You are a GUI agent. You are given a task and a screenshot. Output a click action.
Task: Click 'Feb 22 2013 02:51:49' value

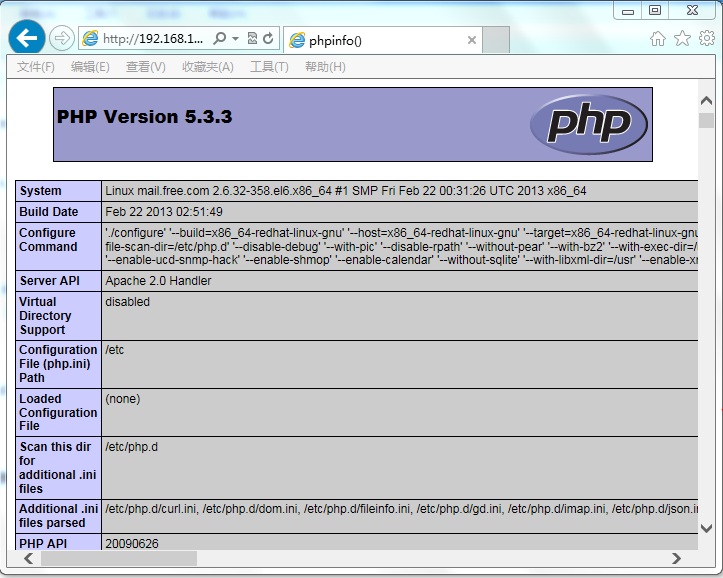point(164,212)
